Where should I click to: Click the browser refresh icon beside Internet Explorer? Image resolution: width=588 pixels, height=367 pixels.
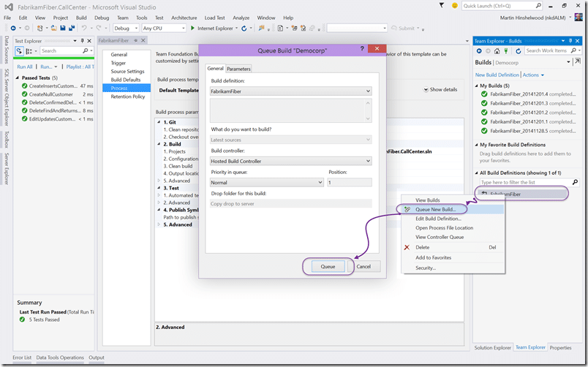pyautogui.click(x=244, y=28)
